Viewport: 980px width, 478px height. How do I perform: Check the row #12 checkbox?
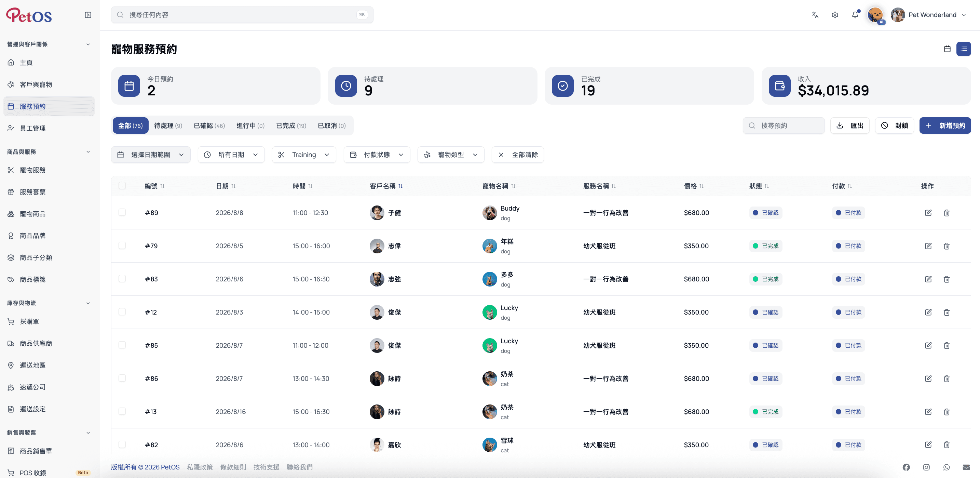(122, 312)
